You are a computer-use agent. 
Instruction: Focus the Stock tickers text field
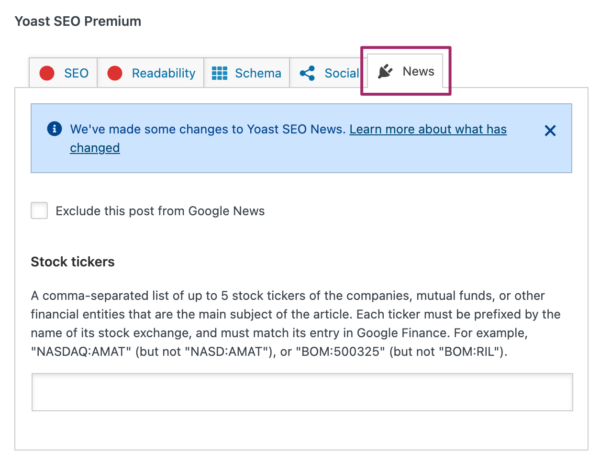click(302, 392)
